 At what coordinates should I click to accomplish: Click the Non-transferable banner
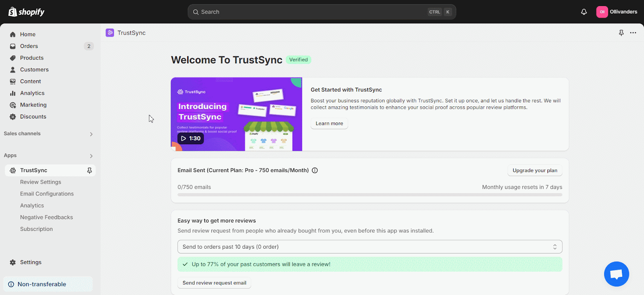48,284
